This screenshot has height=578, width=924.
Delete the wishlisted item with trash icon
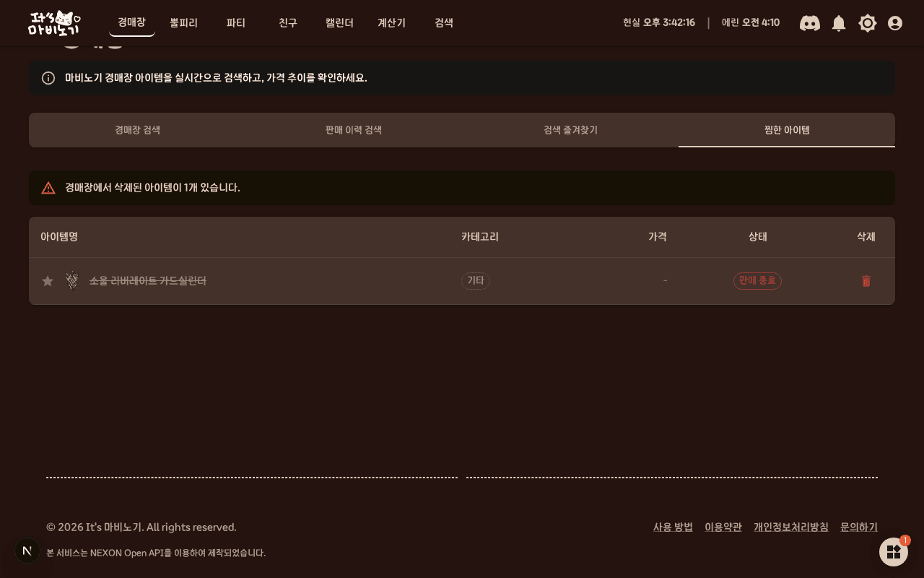tap(866, 281)
